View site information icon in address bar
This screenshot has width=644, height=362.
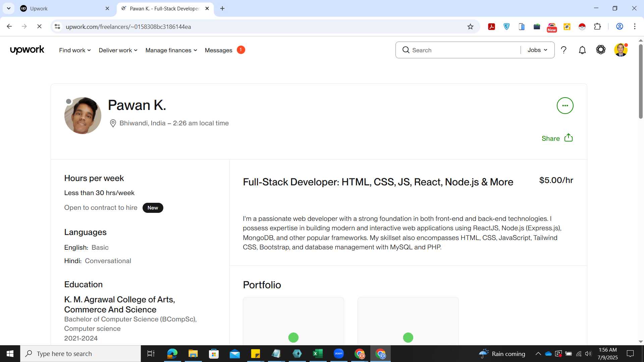pos(57,26)
